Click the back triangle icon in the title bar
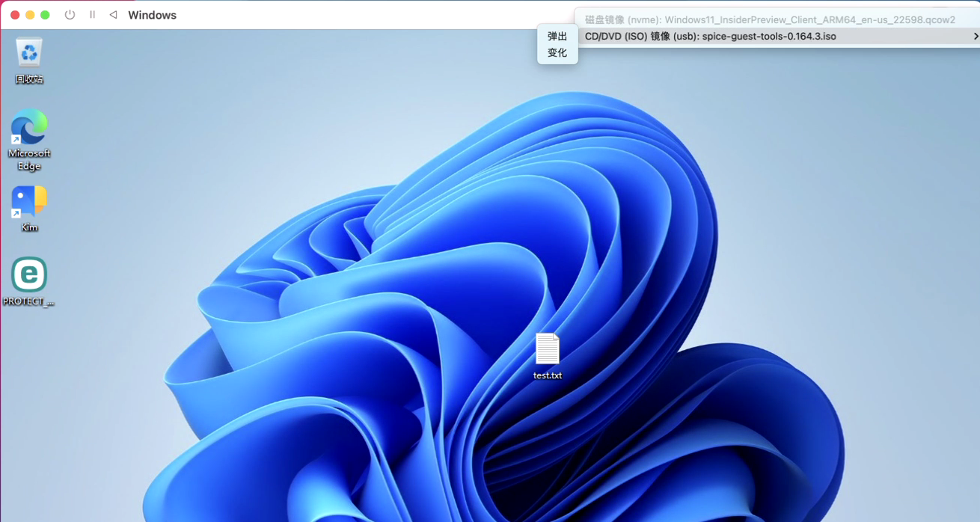 click(113, 15)
